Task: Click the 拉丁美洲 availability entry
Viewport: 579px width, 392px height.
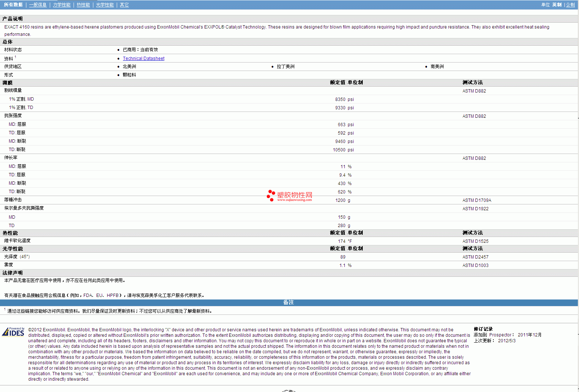Action: 285,67
